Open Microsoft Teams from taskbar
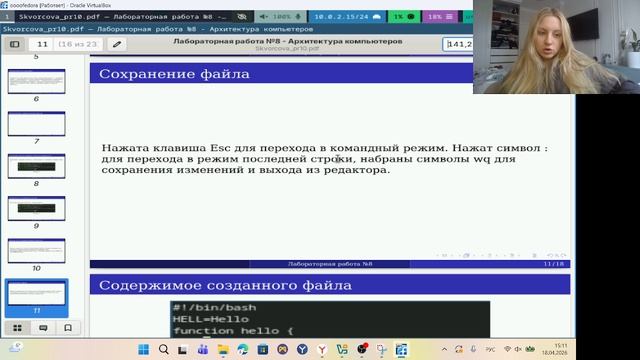The height and width of the screenshot is (360, 640). coord(202,349)
